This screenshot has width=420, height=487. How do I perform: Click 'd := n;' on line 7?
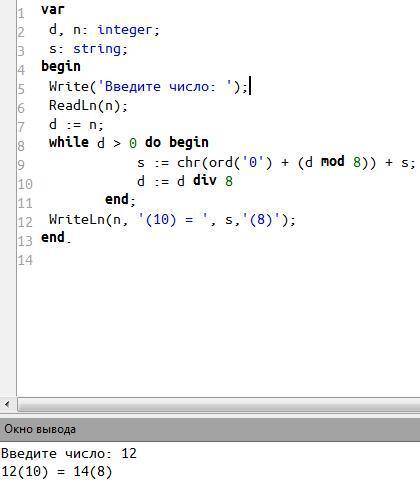tap(76, 125)
